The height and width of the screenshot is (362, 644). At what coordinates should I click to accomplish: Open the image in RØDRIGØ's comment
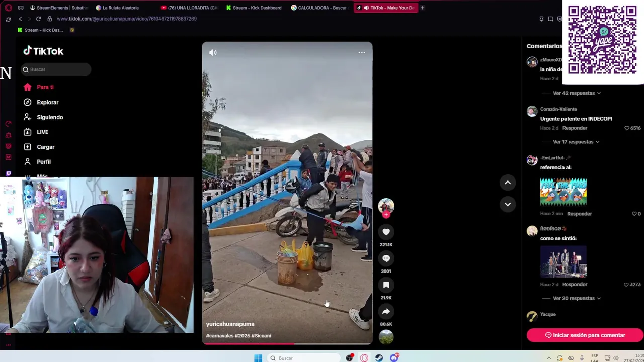tap(563, 262)
